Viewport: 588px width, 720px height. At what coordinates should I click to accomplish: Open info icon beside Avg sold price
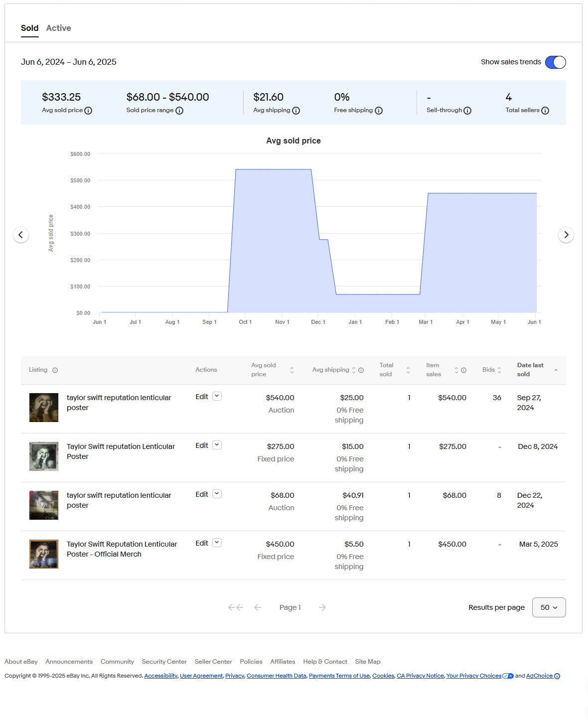coord(88,111)
